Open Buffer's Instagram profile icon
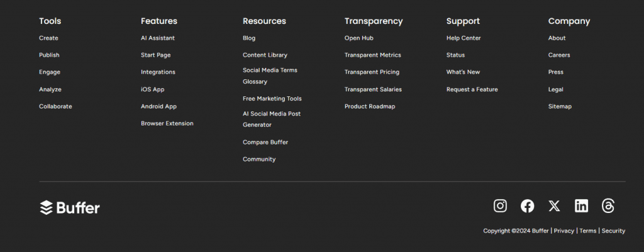This screenshot has height=252, width=644. [x=500, y=205]
